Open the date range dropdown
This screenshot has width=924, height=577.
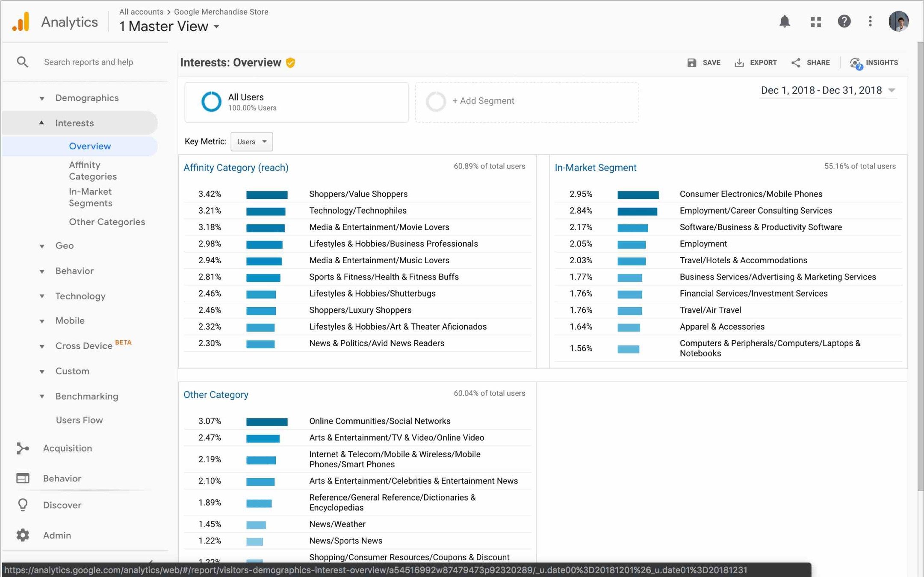tap(828, 90)
